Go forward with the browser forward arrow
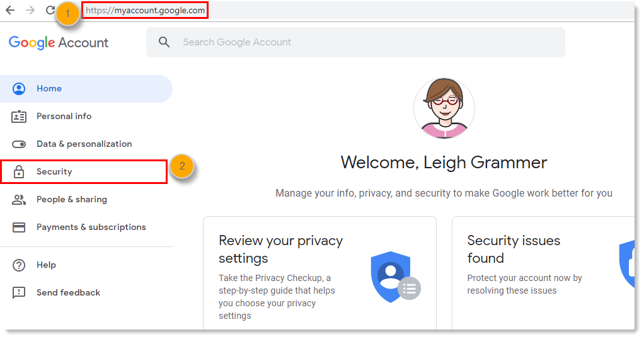Image resolution: width=644 pixels, height=339 pixels. tap(30, 10)
